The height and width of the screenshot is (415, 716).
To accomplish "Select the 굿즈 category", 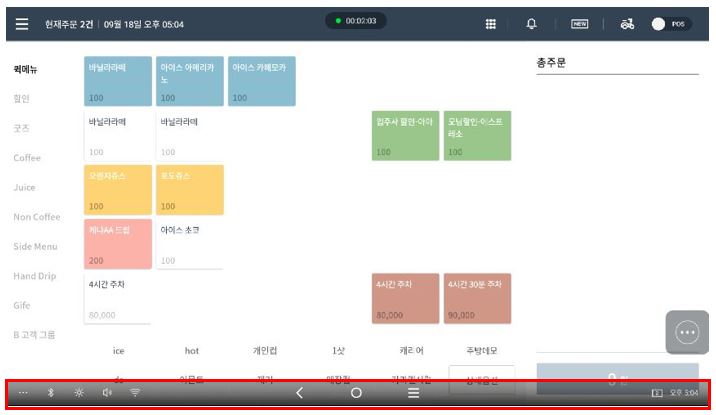I will pyautogui.click(x=21, y=128).
